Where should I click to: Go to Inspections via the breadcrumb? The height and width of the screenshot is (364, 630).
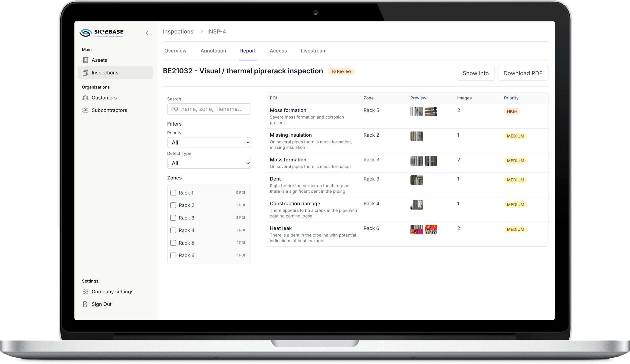pyautogui.click(x=178, y=31)
